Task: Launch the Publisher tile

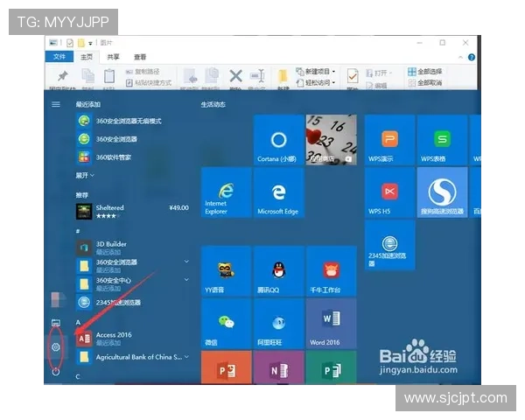Action: (x=331, y=367)
